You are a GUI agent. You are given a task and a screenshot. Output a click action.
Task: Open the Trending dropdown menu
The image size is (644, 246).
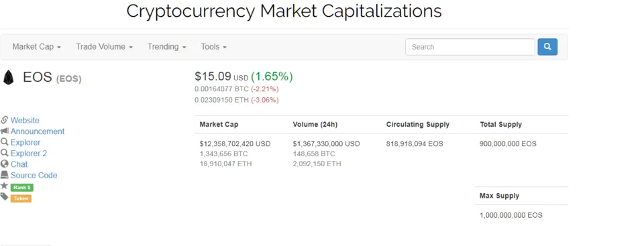point(167,47)
